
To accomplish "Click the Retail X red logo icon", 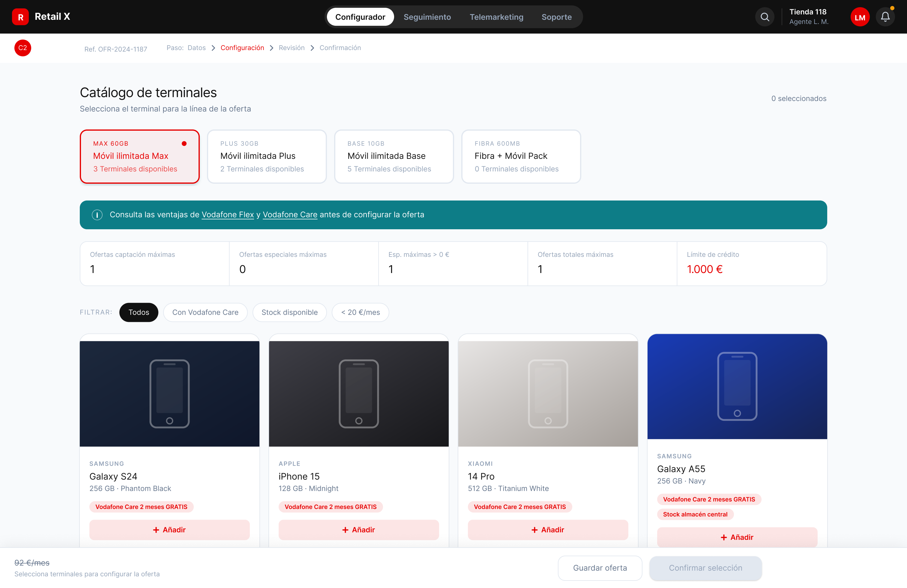I will [20, 17].
